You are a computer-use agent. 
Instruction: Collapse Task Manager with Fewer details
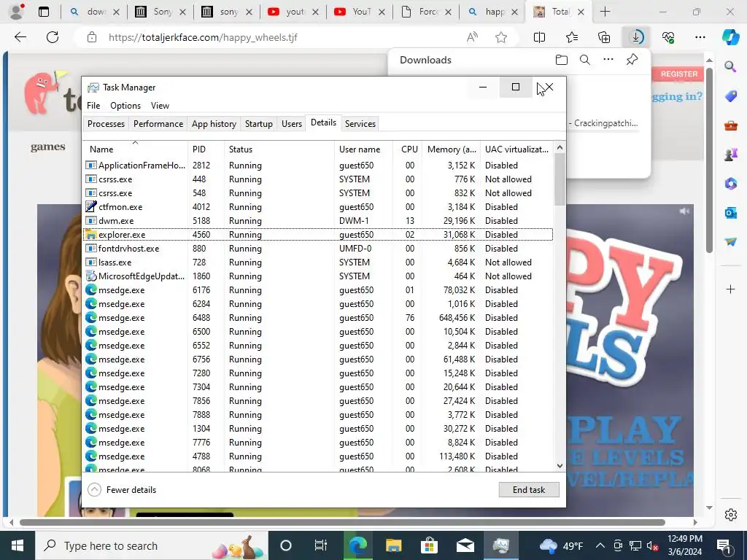123,489
